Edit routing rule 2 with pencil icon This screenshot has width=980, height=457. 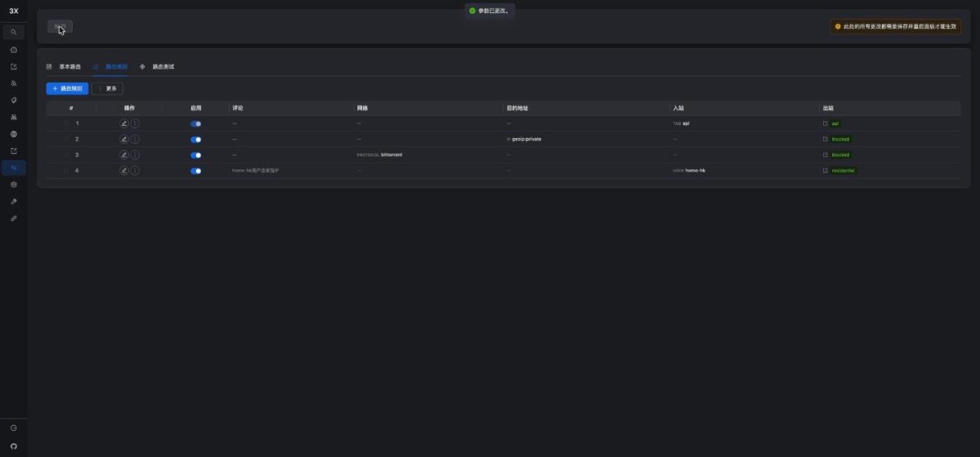coord(123,140)
